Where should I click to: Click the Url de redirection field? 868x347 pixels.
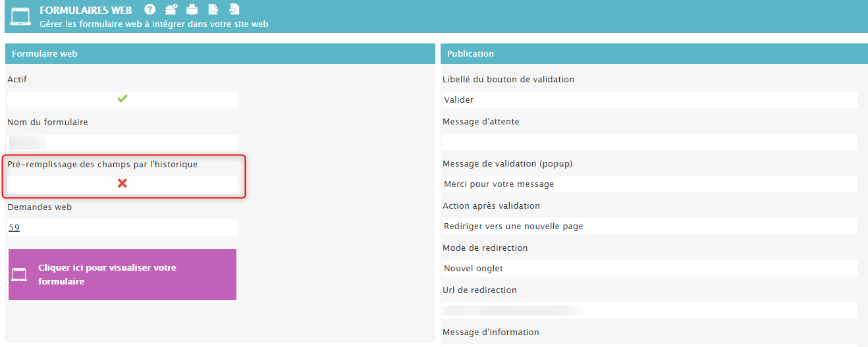pyautogui.click(x=649, y=310)
